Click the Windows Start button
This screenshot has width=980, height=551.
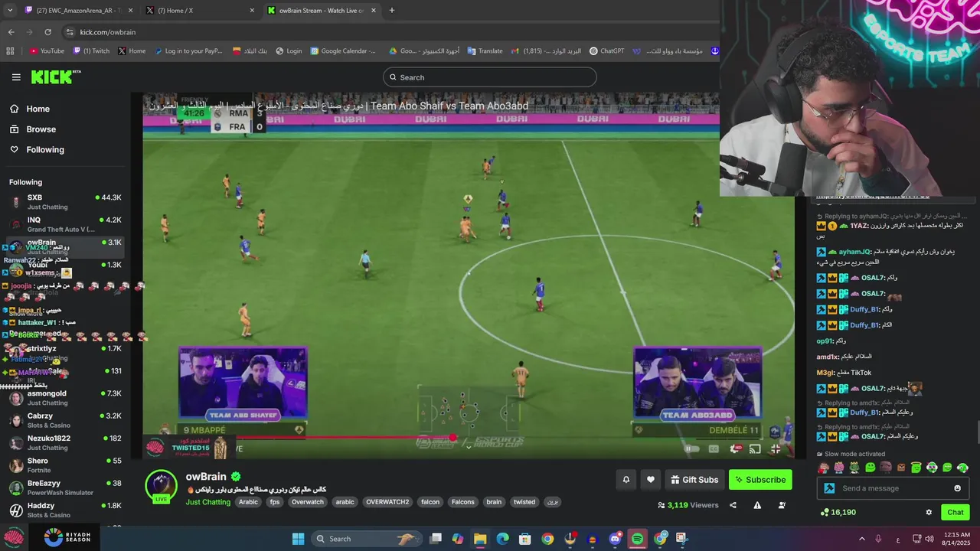point(299,539)
